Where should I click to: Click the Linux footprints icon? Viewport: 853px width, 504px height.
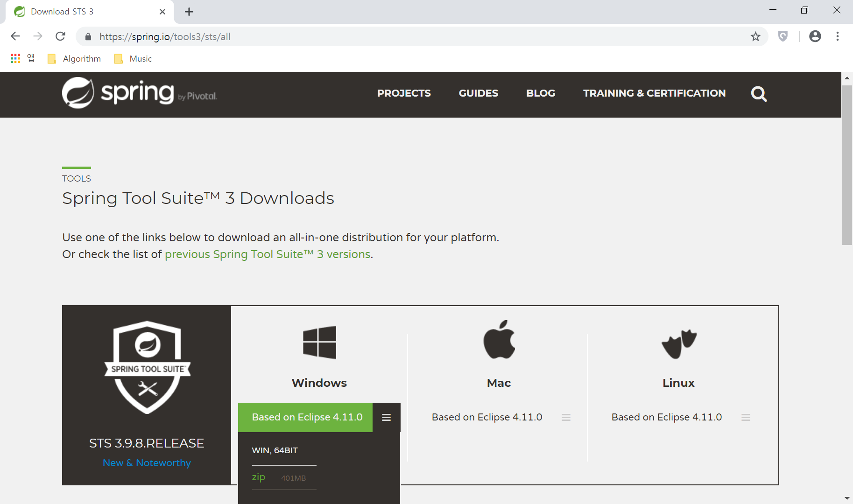coord(679,344)
